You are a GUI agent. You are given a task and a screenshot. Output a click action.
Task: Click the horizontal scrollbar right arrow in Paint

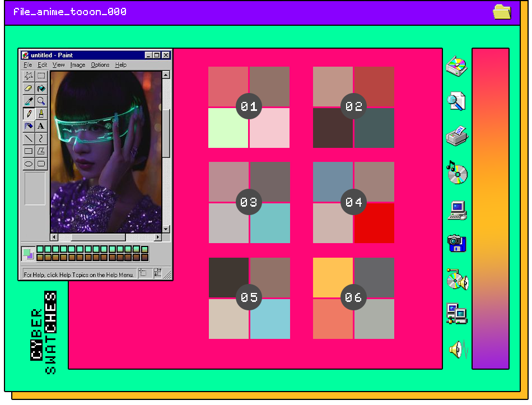pyautogui.click(x=157, y=237)
